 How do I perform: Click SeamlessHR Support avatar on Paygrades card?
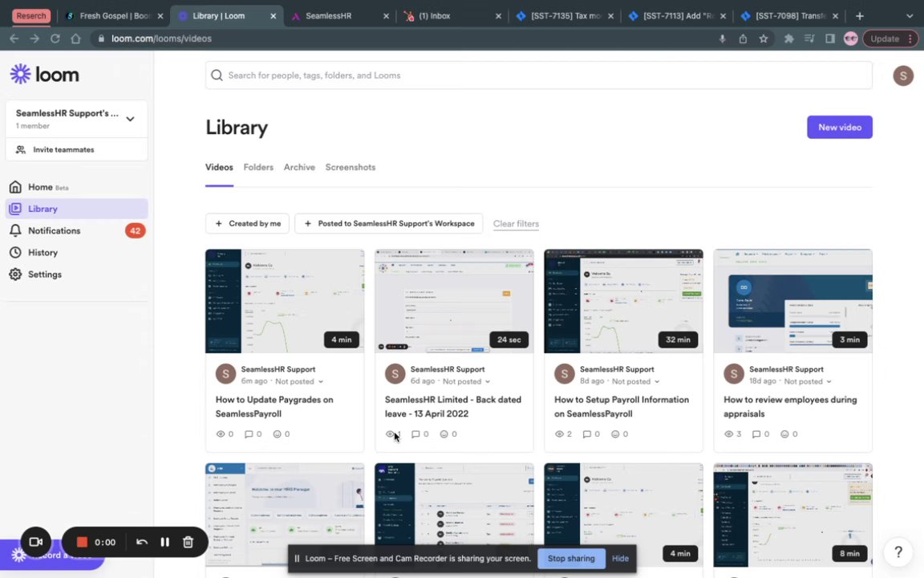(225, 374)
